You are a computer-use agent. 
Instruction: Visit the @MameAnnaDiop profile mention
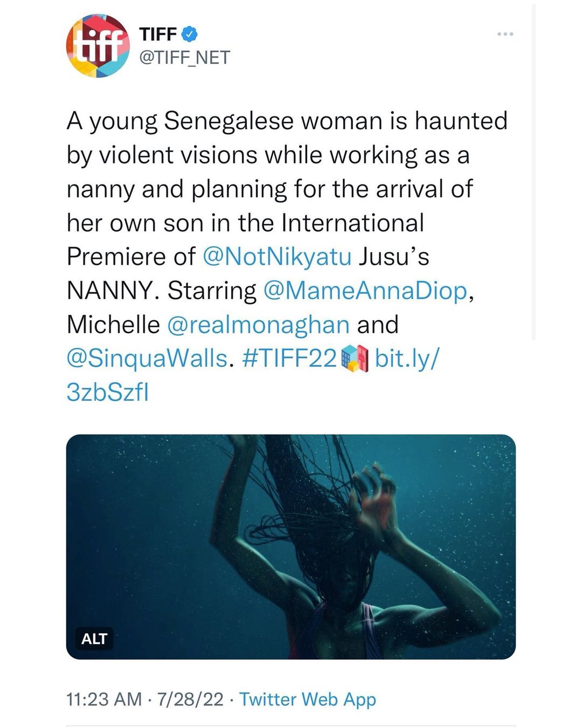[365, 291]
